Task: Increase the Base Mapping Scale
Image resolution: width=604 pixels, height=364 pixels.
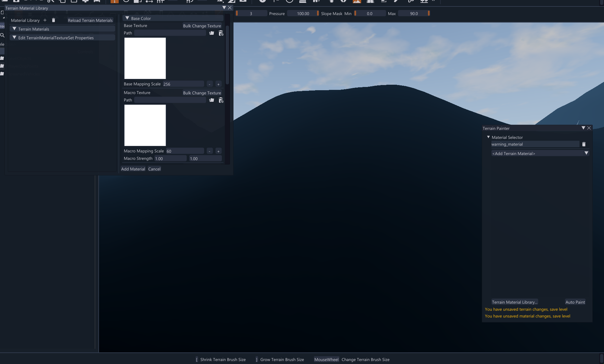Action: pos(218,84)
